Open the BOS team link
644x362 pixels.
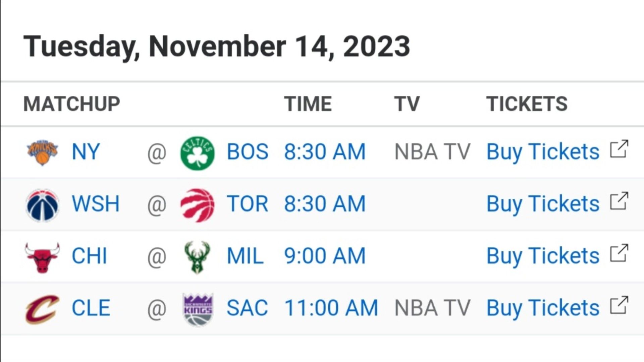click(x=248, y=152)
